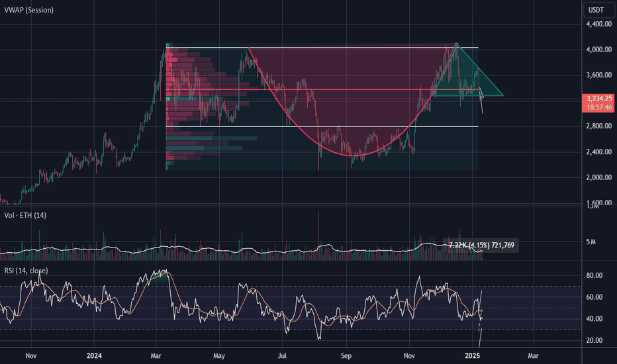Click the Sep time axis label
Image resolution: width=617 pixels, height=364 pixels.
click(x=346, y=356)
